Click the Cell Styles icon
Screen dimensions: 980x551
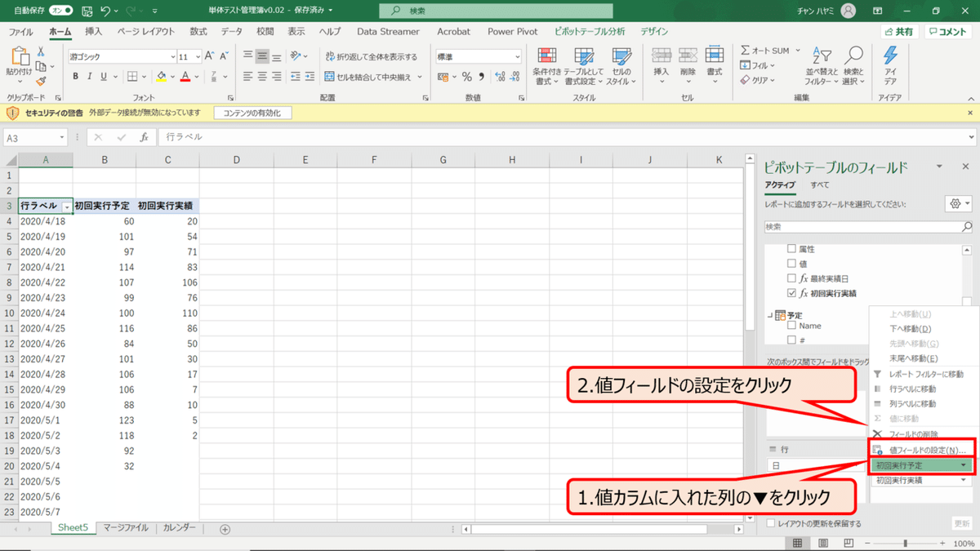(621, 56)
